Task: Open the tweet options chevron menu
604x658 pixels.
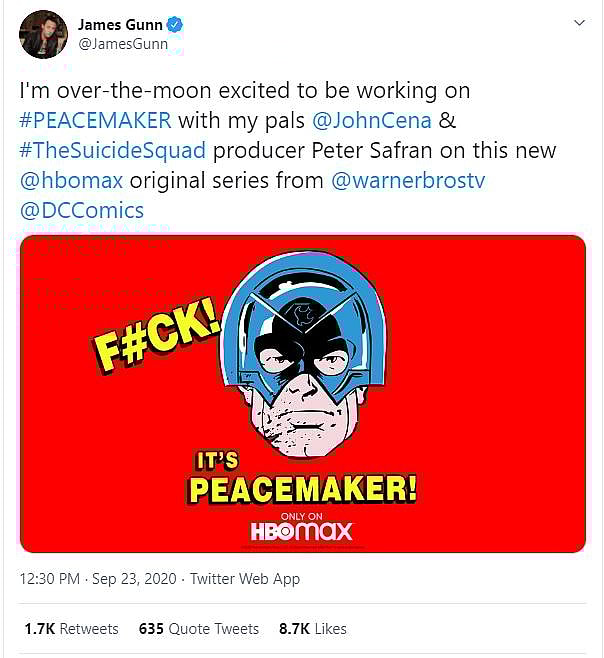Action: pyautogui.click(x=579, y=22)
